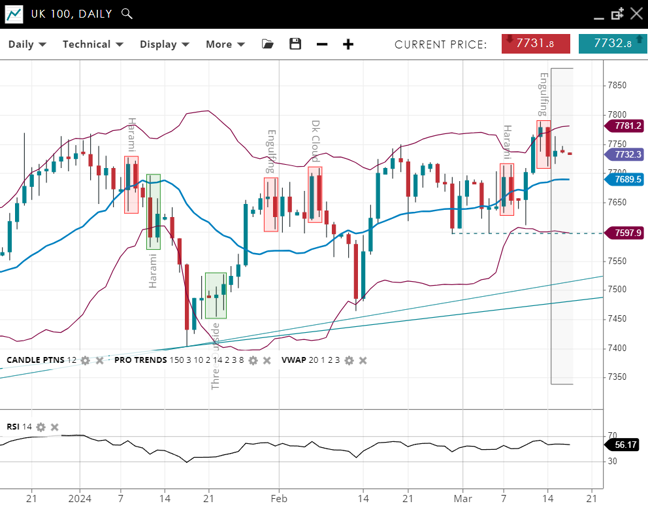Click the 7597.9 price level marker
Image resolution: width=648 pixels, height=508 pixels.
(626, 233)
